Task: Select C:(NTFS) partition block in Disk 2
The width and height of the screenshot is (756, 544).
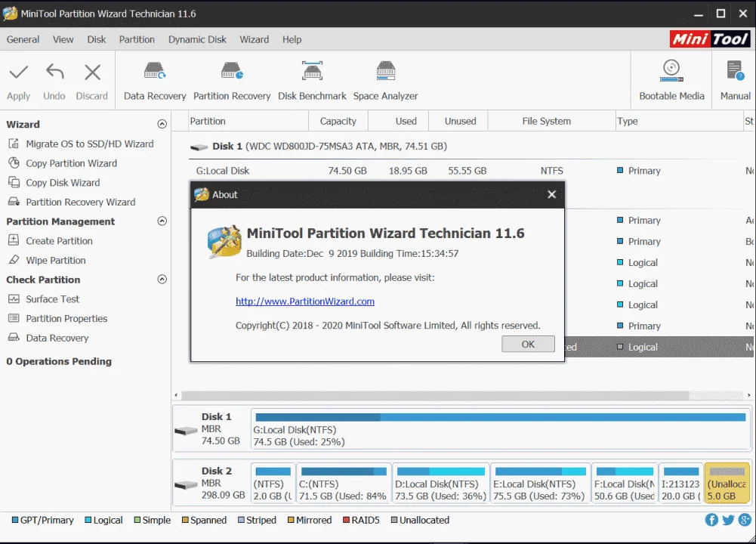Action: coord(344,484)
